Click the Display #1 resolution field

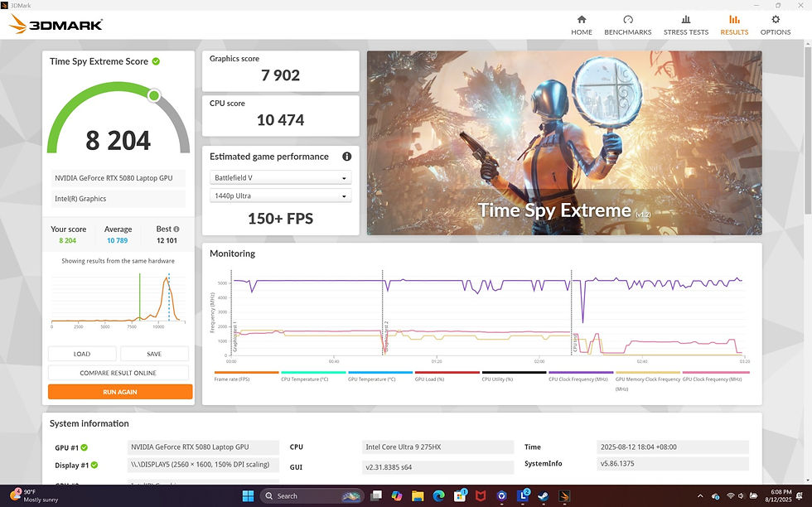[203, 465]
